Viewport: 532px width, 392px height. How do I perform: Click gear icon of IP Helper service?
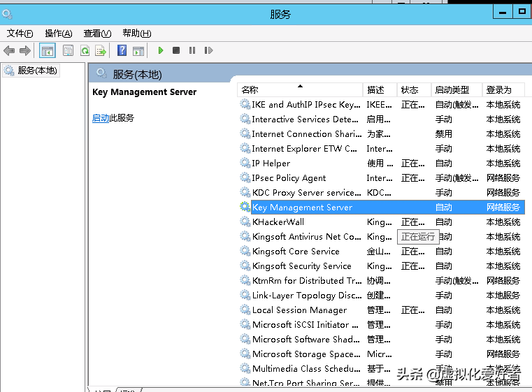(245, 163)
